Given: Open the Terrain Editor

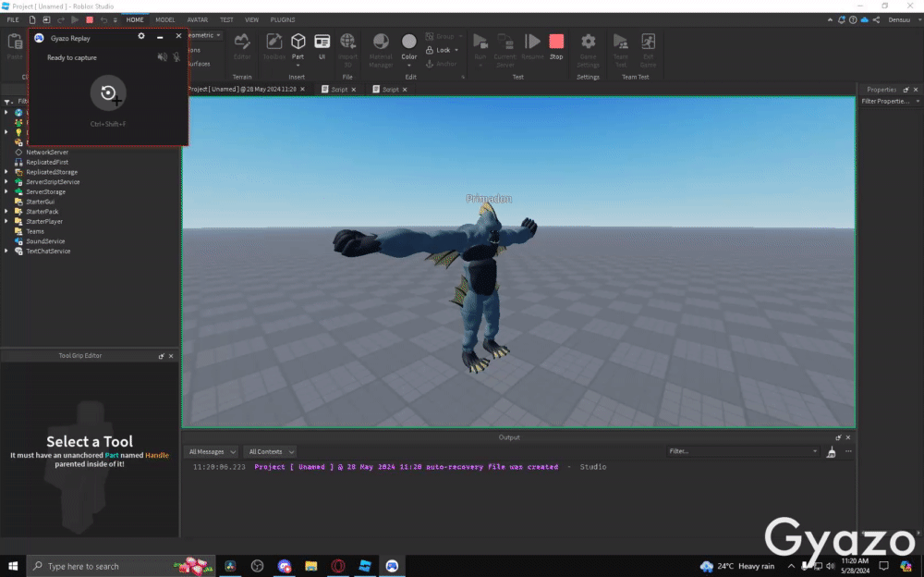Looking at the screenshot, I should [x=242, y=46].
